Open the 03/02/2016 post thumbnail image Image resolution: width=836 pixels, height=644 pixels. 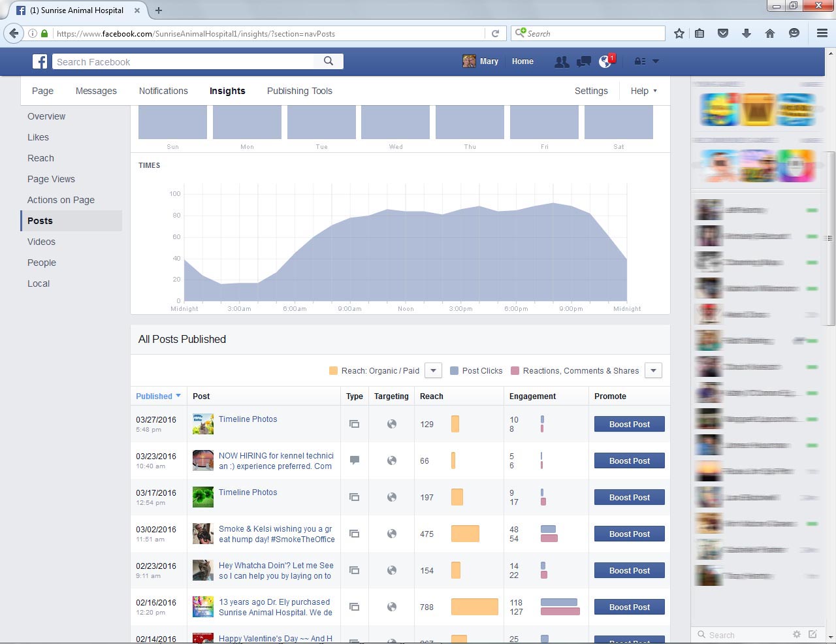point(203,534)
